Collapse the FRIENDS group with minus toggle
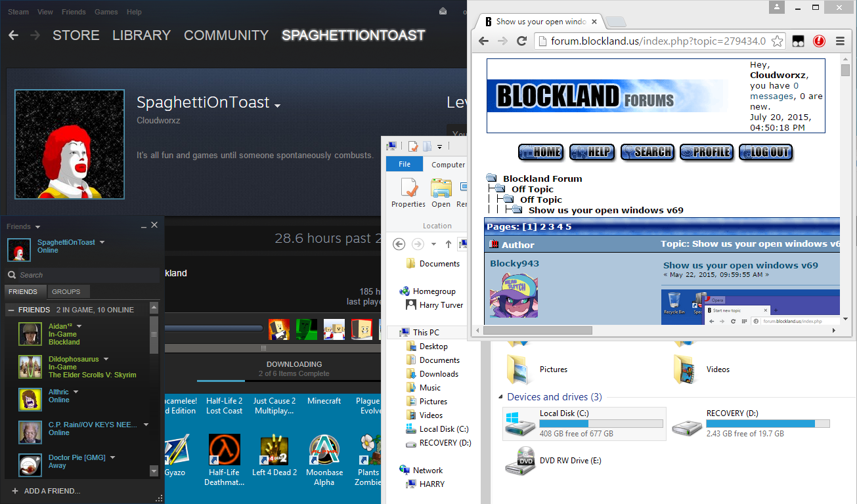857x504 pixels. 11,310
